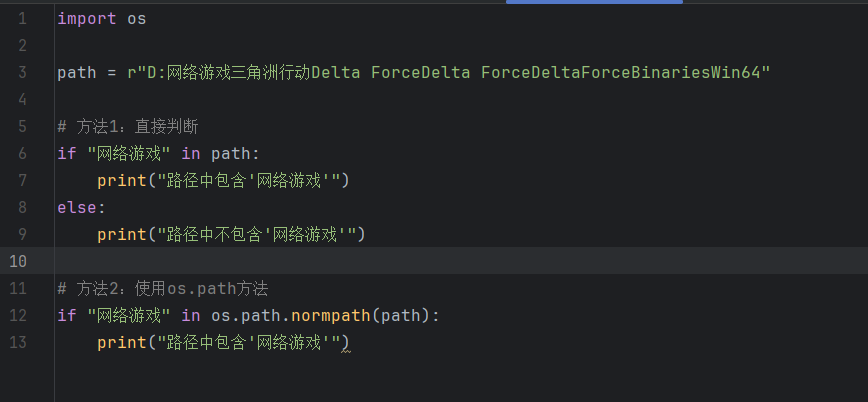Click the path variable on line 3

point(77,73)
